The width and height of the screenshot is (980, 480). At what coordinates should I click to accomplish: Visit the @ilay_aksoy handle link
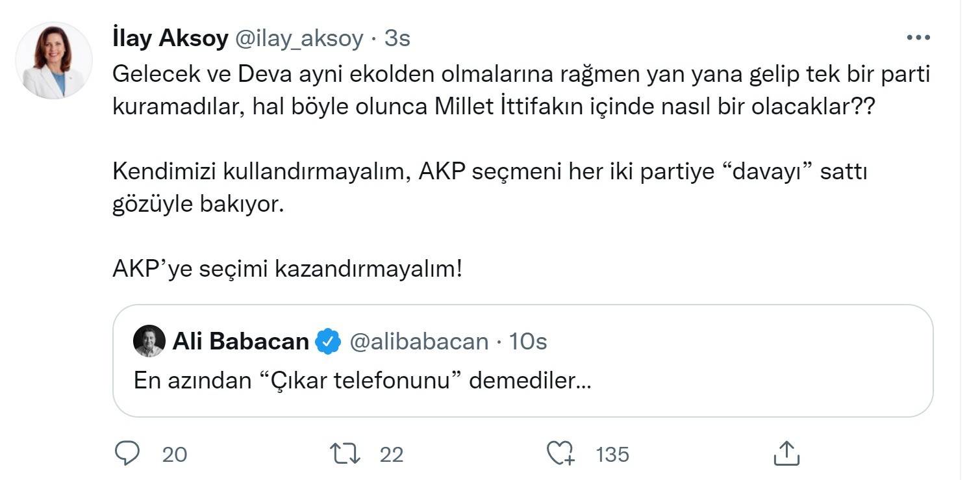(298, 39)
